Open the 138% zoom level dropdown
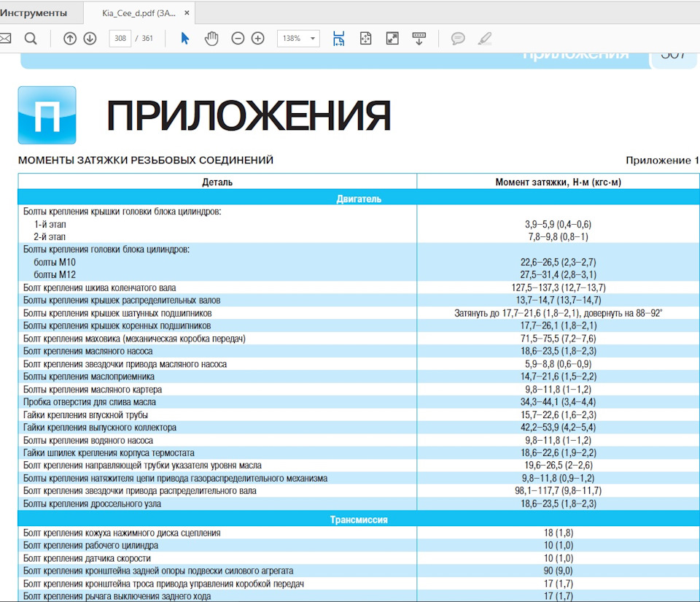 coord(298,39)
